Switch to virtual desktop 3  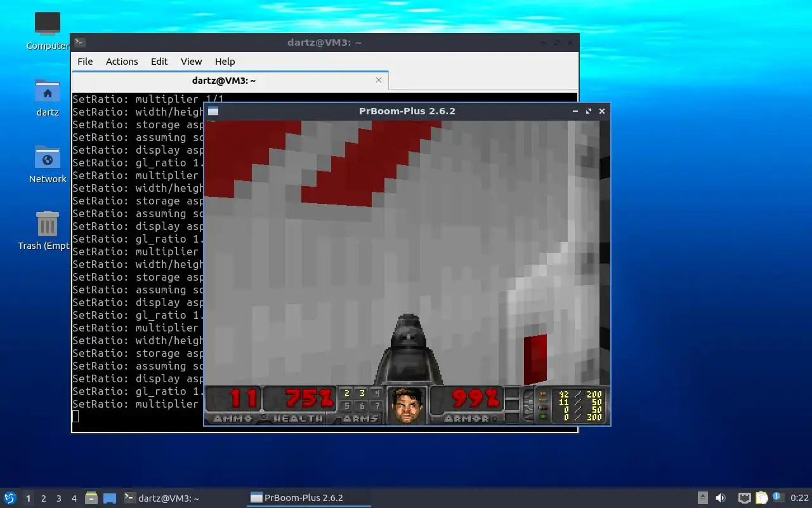(x=58, y=498)
